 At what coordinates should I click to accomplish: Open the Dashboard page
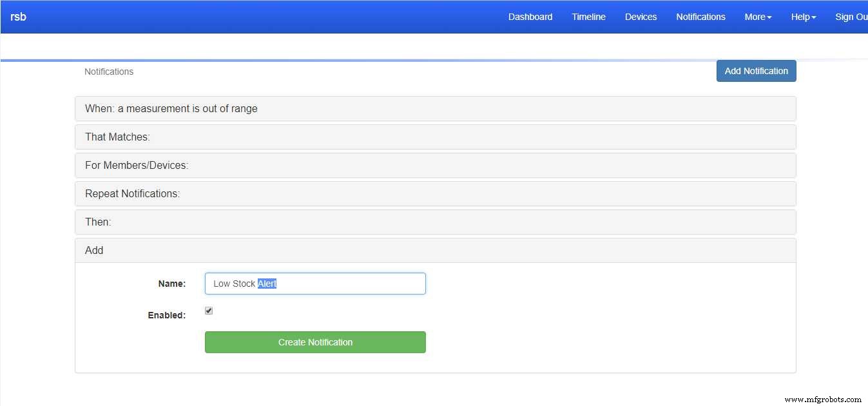pos(530,17)
